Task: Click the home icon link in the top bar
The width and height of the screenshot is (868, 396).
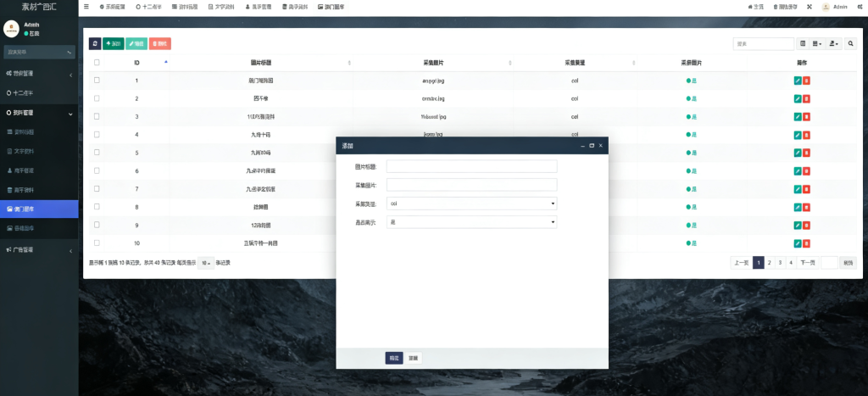Action: coord(755,7)
